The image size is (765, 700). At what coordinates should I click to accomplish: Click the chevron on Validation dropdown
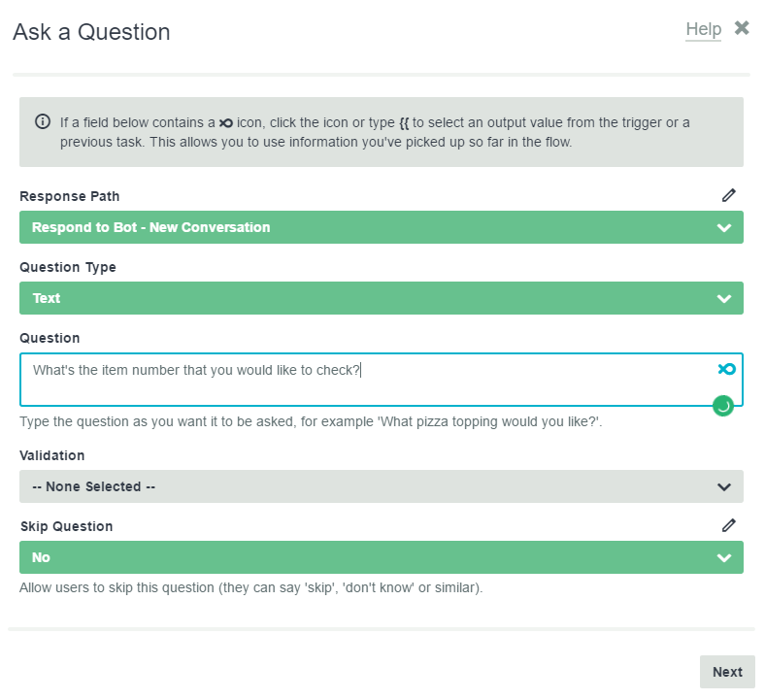(724, 486)
